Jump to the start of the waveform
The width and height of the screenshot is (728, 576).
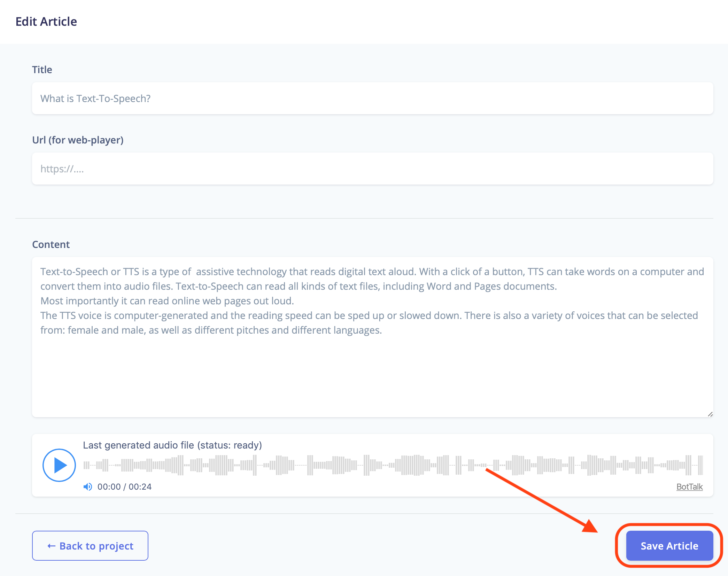(x=84, y=465)
